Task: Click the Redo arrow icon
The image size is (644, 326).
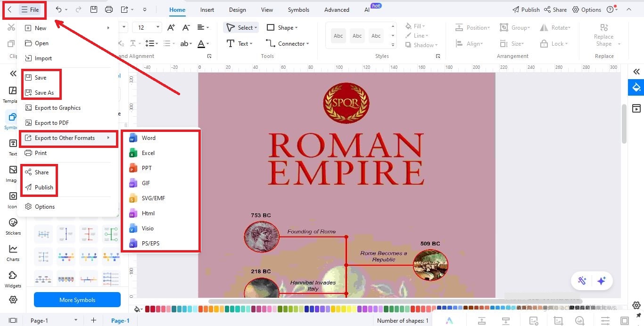Action: (x=78, y=9)
